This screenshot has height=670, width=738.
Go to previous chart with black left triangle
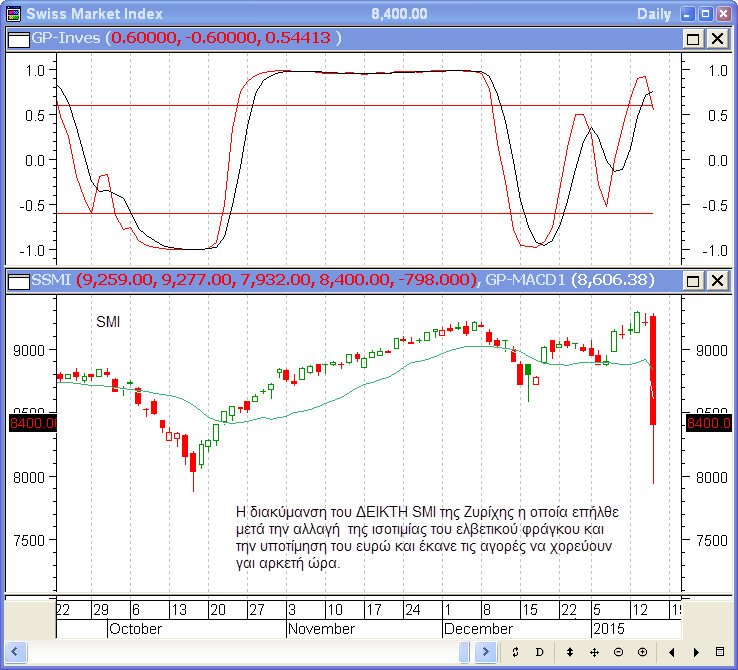coord(671,652)
